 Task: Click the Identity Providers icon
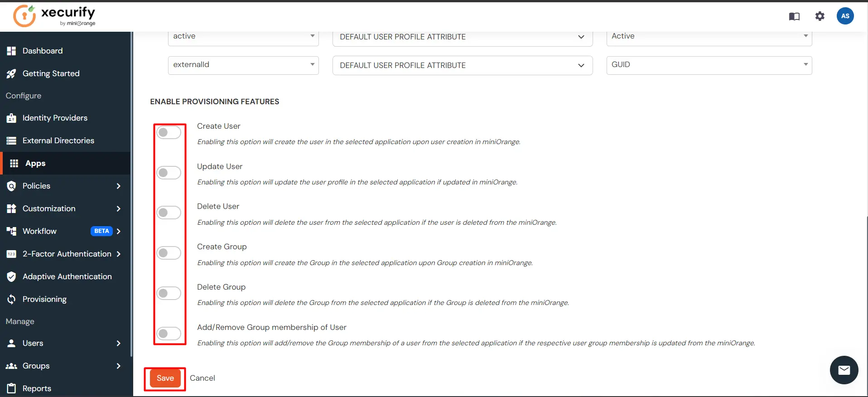(11, 118)
